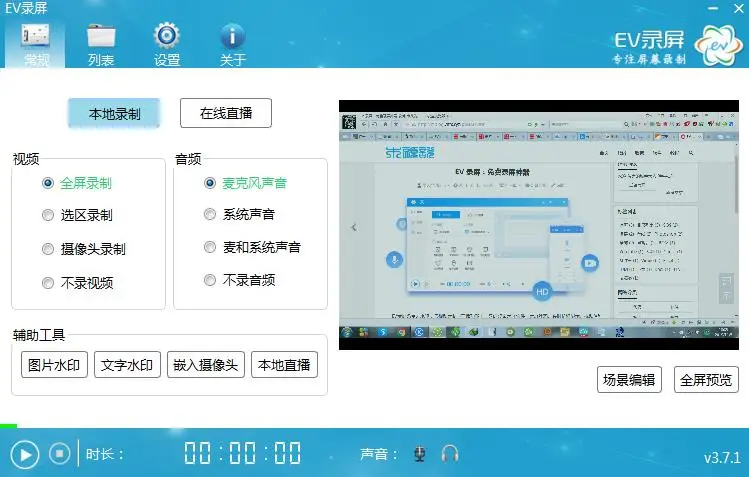Select 麦和系统声音 mic and system audio

click(x=252, y=247)
